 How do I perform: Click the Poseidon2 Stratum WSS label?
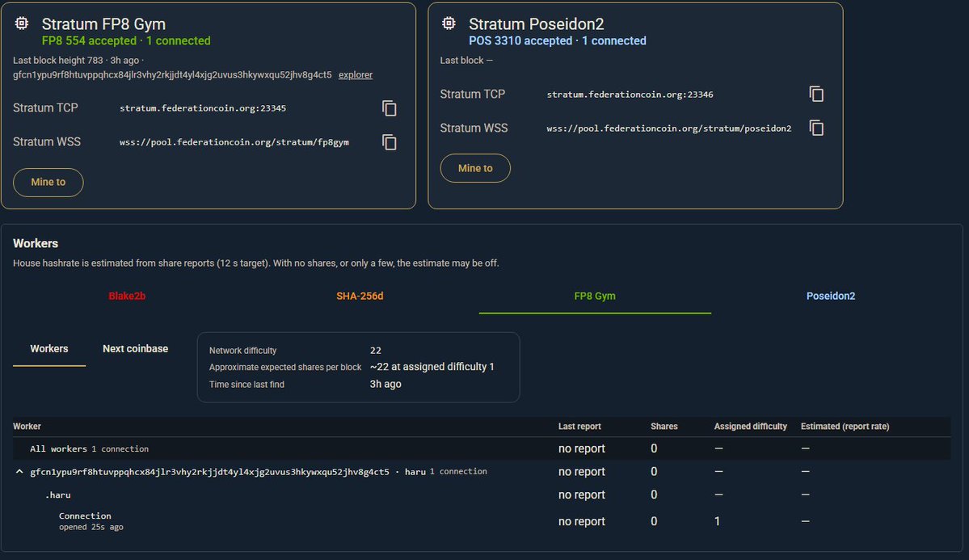[x=474, y=128]
